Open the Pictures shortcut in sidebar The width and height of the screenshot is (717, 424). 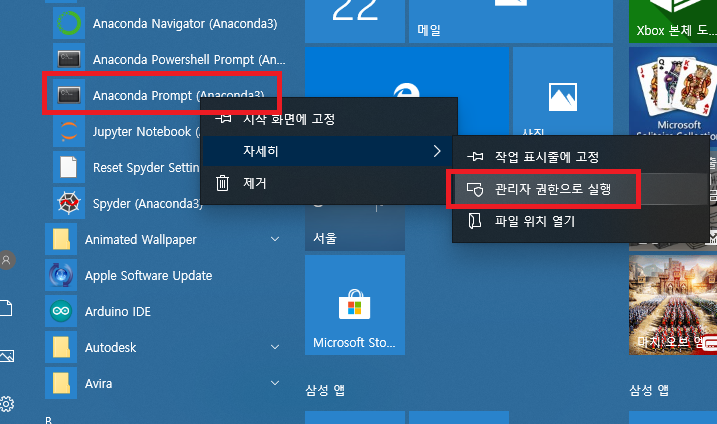pyautogui.click(x=7, y=356)
